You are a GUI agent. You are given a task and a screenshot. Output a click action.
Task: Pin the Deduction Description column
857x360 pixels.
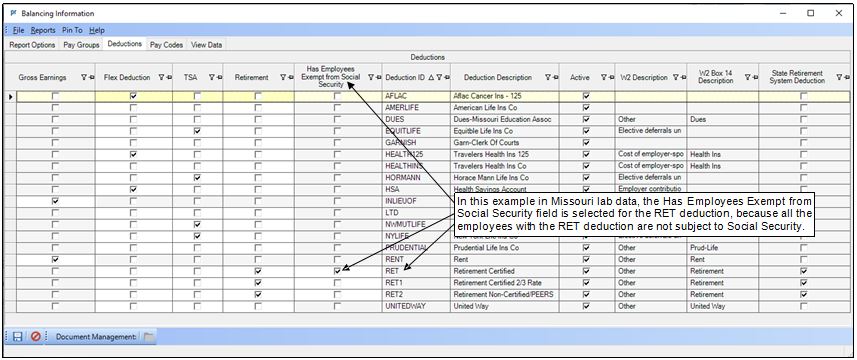555,78
